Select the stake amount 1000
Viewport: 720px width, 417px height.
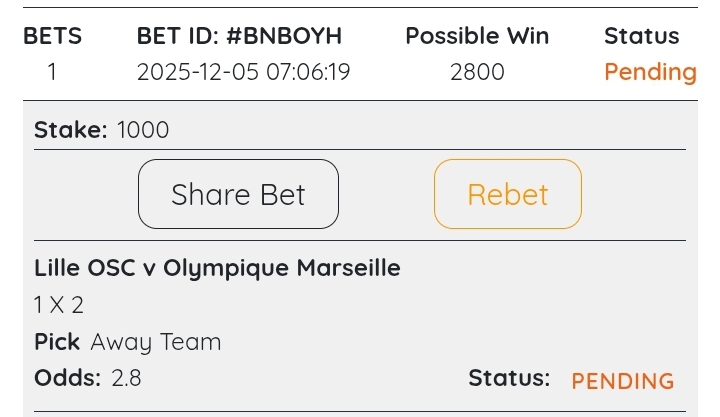point(143,130)
